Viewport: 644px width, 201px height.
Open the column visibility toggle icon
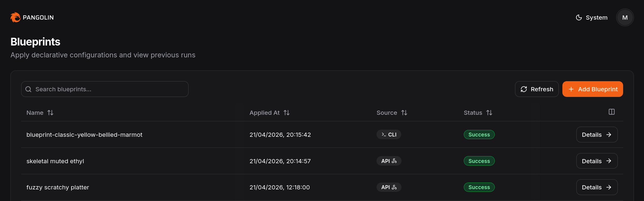click(612, 112)
